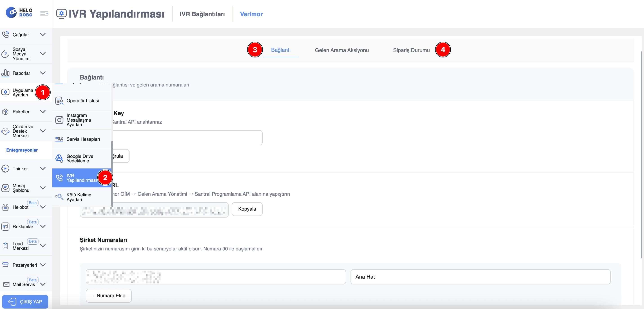Click the Paketler box icon
This screenshot has width=644, height=309.
pyautogui.click(x=5, y=112)
